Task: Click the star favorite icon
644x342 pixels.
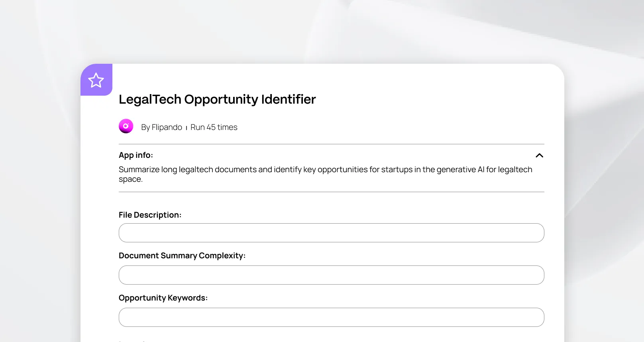Action: [x=96, y=80]
